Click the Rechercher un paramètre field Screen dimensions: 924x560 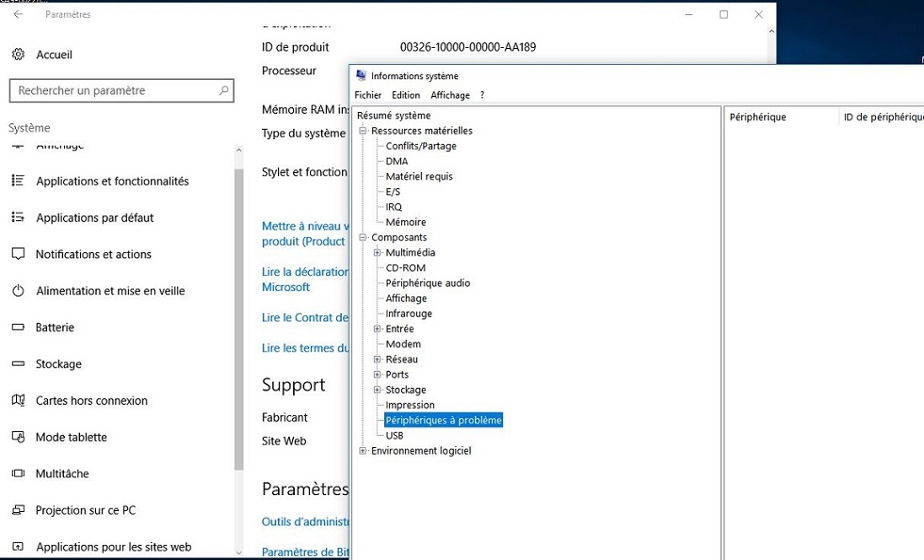click(x=122, y=90)
